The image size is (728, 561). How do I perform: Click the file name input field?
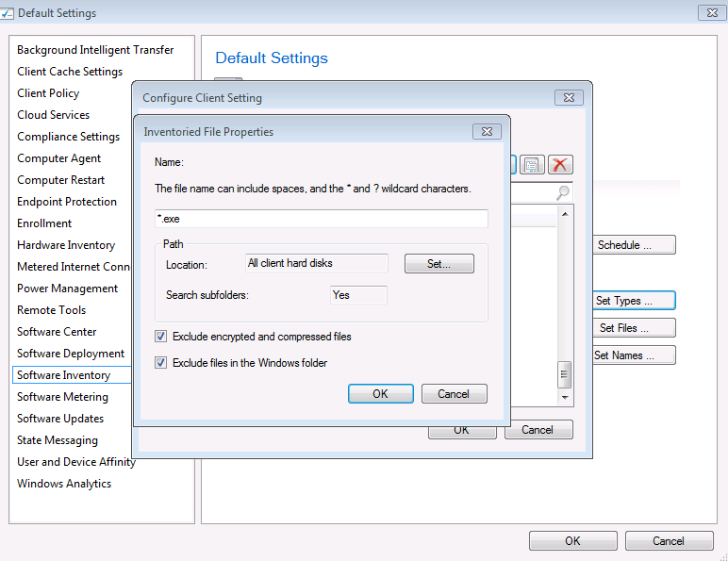[x=321, y=219]
